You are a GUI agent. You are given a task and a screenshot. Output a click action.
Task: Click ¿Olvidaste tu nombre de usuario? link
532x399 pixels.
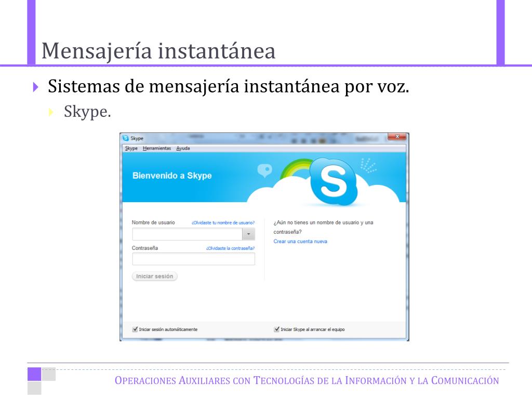(x=223, y=222)
